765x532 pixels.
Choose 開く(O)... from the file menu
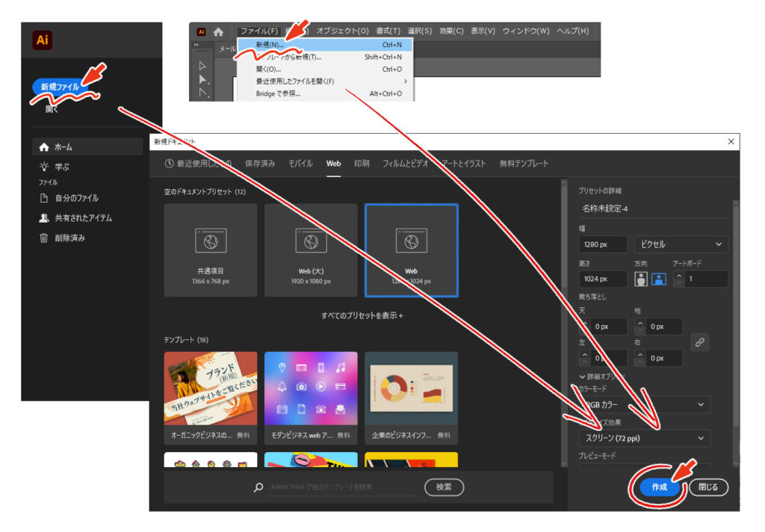325,69
